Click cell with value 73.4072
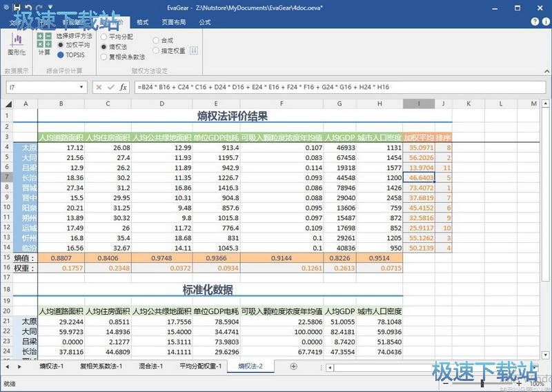The image size is (552, 392). [x=419, y=188]
